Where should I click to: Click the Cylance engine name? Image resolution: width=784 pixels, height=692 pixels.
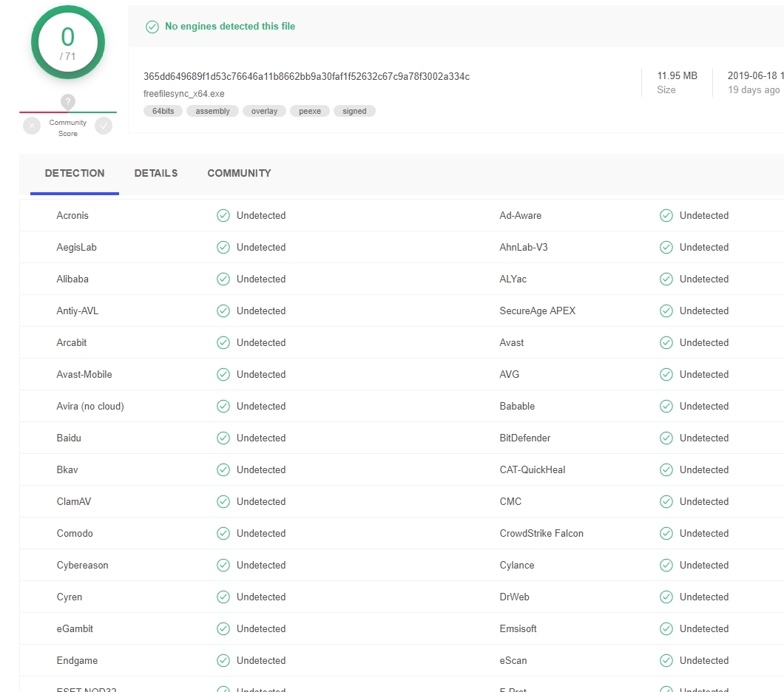(517, 565)
